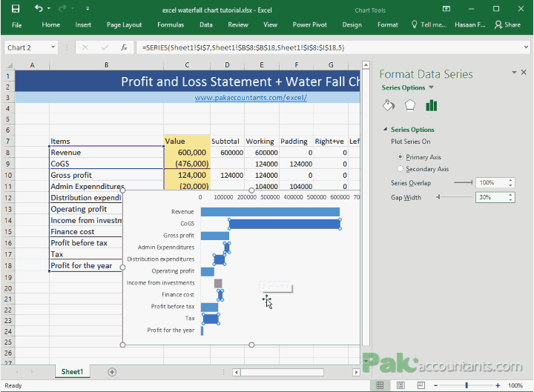Adjust the Series Overlap slider
This screenshot has width=534, height=392.
pyautogui.click(x=472, y=183)
